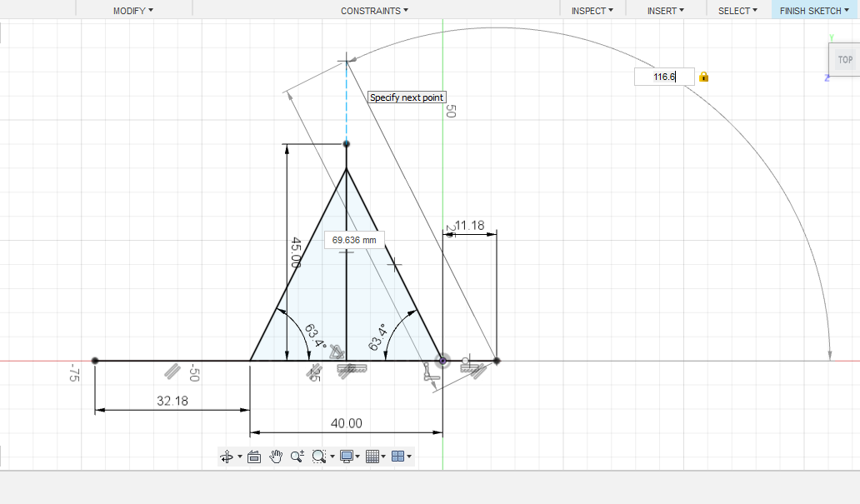Open the SELECT menu
The height and width of the screenshot is (504, 860).
[x=737, y=11]
